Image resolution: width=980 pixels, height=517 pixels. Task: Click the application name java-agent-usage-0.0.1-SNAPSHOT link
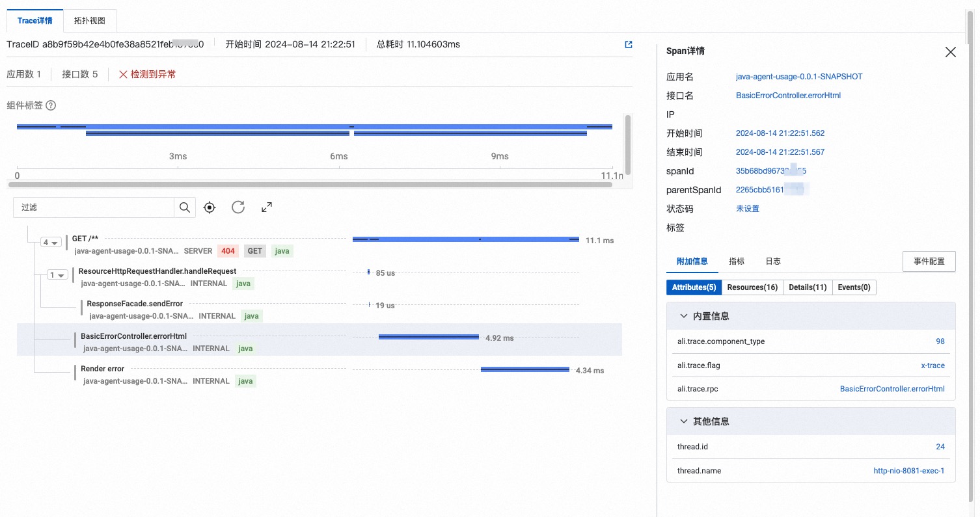pos(799,77)
